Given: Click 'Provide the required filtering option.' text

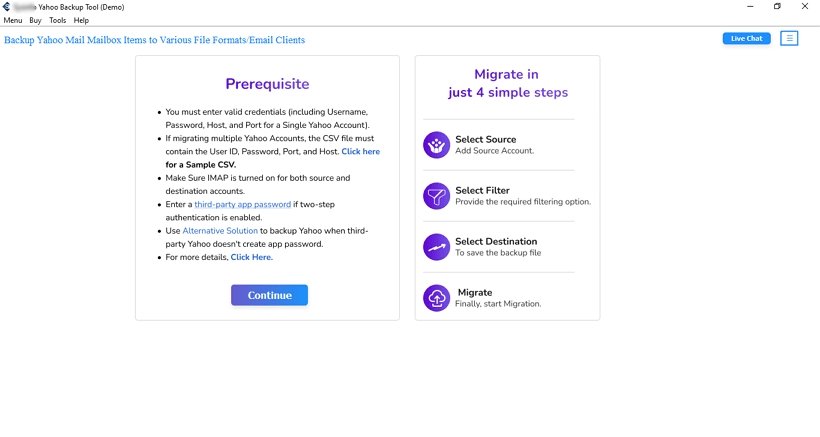Looking at the screenshot, I should [523, 202].
